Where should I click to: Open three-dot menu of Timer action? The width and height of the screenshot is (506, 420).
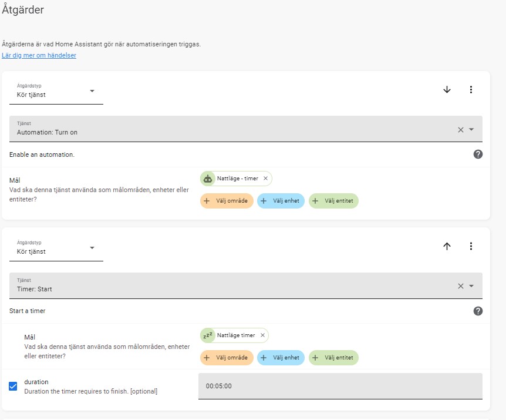click(x=471, y=246)
